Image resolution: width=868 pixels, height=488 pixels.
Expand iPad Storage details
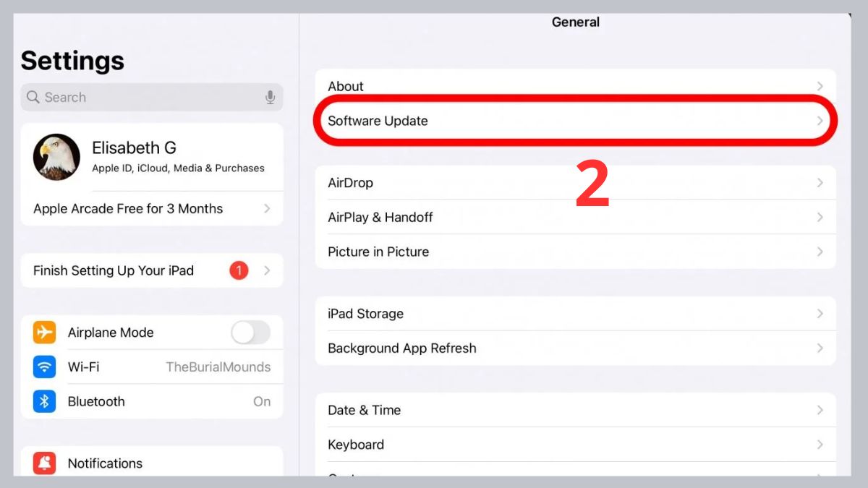[820, 314]
